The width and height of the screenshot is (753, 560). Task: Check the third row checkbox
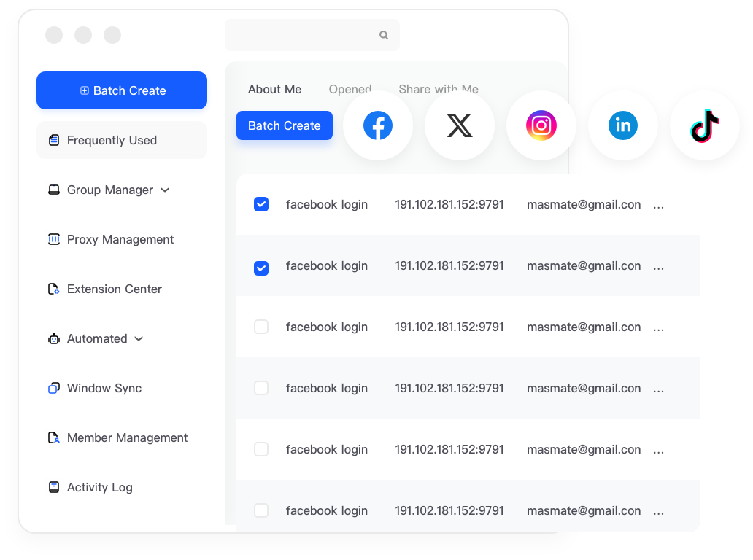click(x=261, y=327)
